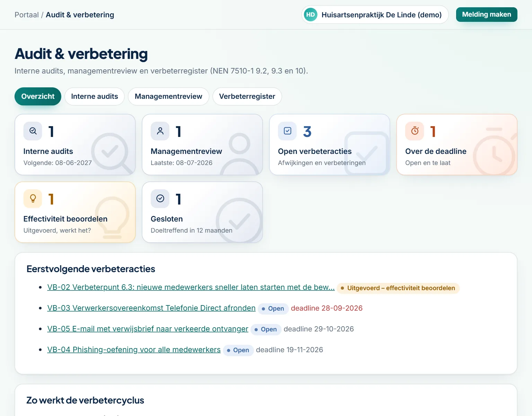The height and width of the screenshot is (416, 532).
Task: Switch to the Overzicht tab
Action: [x=38, y=96]
